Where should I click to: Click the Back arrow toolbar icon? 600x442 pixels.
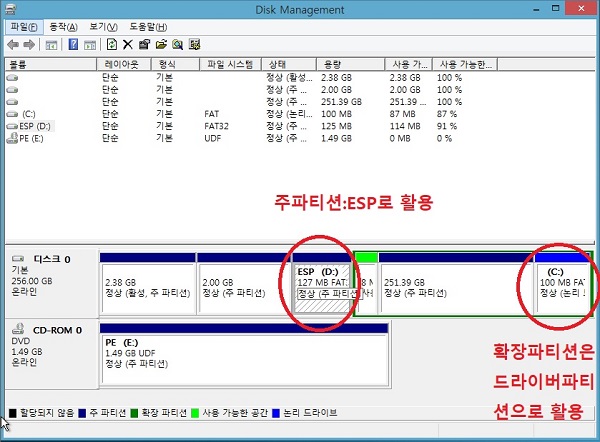[x=13, y=45]
